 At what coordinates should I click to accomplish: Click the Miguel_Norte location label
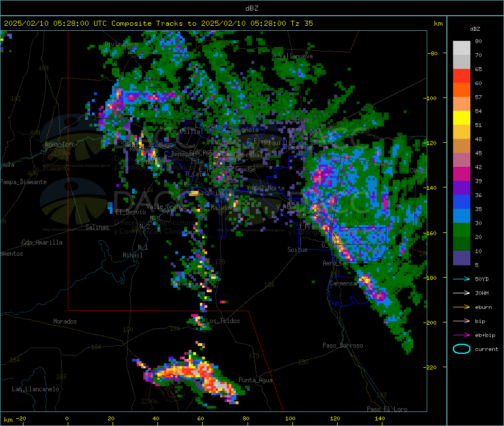pyautogui.click(x=266, y=188)
